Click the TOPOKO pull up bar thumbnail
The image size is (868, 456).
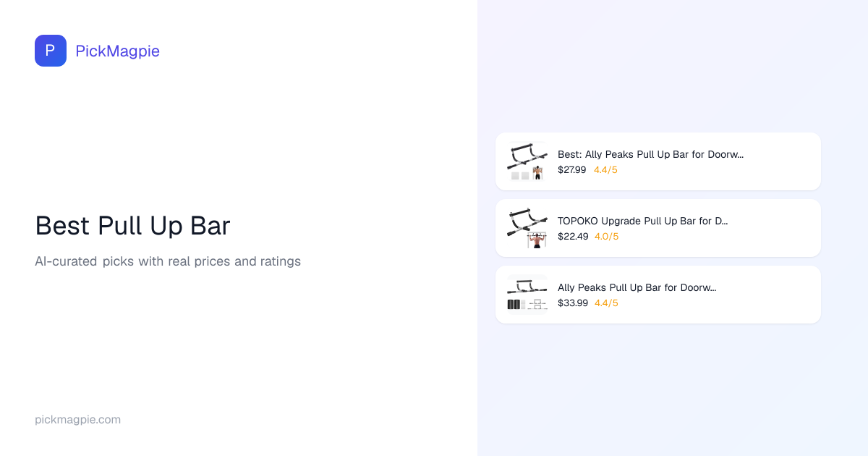pos(527,228)
